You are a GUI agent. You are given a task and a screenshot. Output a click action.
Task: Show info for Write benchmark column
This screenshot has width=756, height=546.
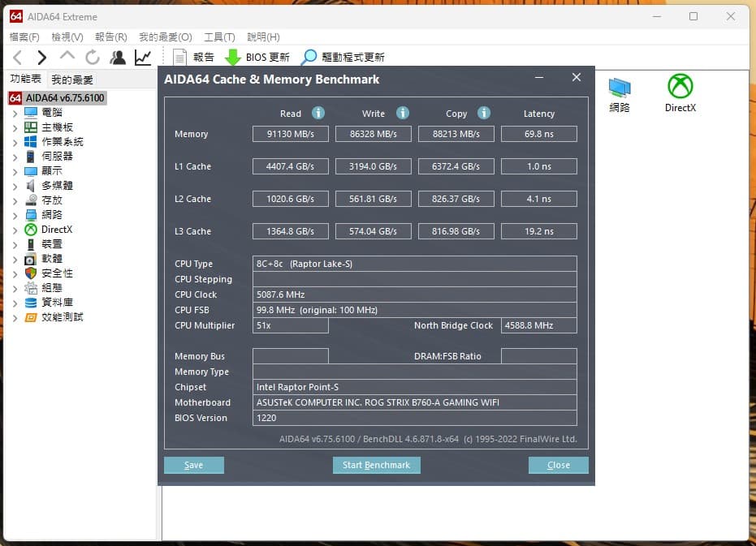pyautogui.click(x=403, y=113)
